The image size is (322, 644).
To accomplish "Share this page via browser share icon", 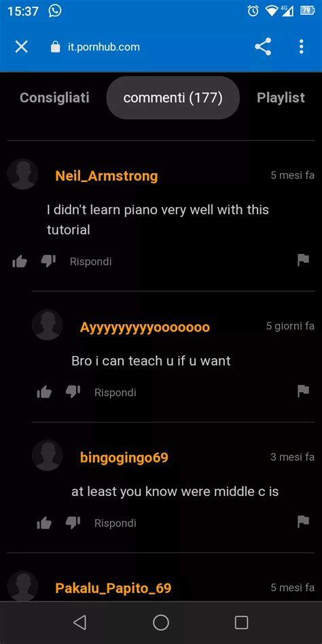I will 263,47.
